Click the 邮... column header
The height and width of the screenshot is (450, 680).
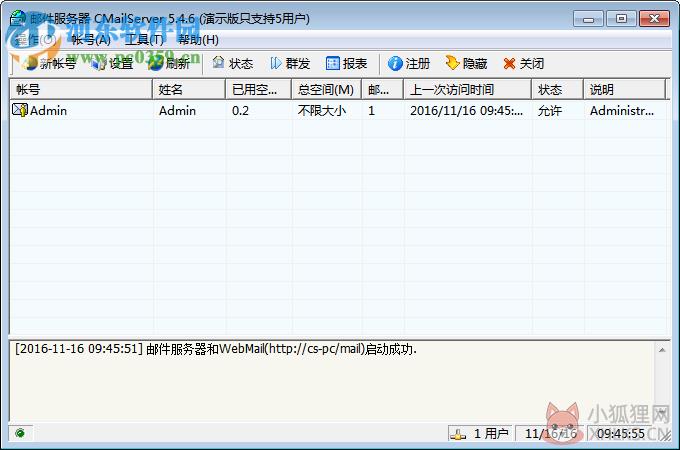pyautogui.click(x=383, y=89)
